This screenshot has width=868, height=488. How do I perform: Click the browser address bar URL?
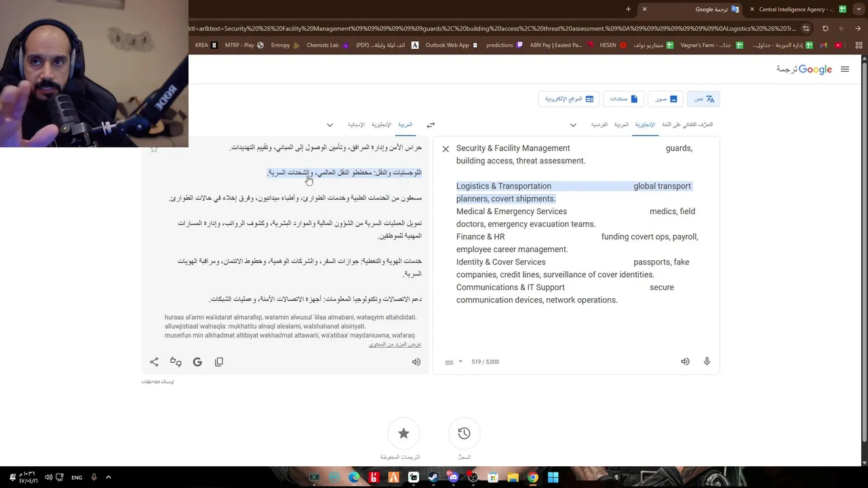tap(492, 28)
